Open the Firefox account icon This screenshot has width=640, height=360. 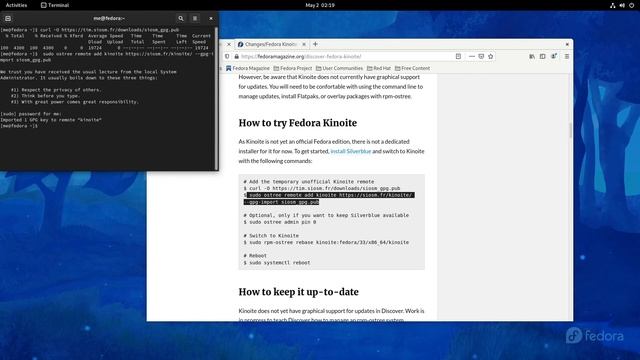(554, 56)
